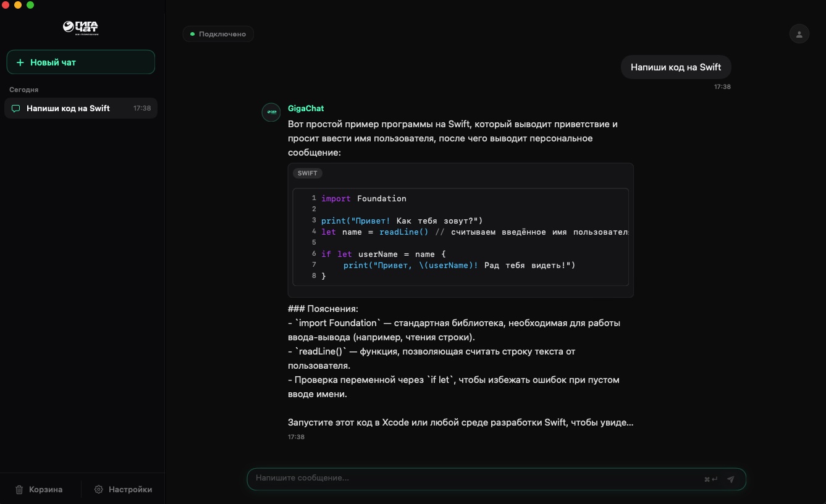Click the "if let userName = name {" line
This screenshot has height=504, width=826.
[x=384, y=254]
